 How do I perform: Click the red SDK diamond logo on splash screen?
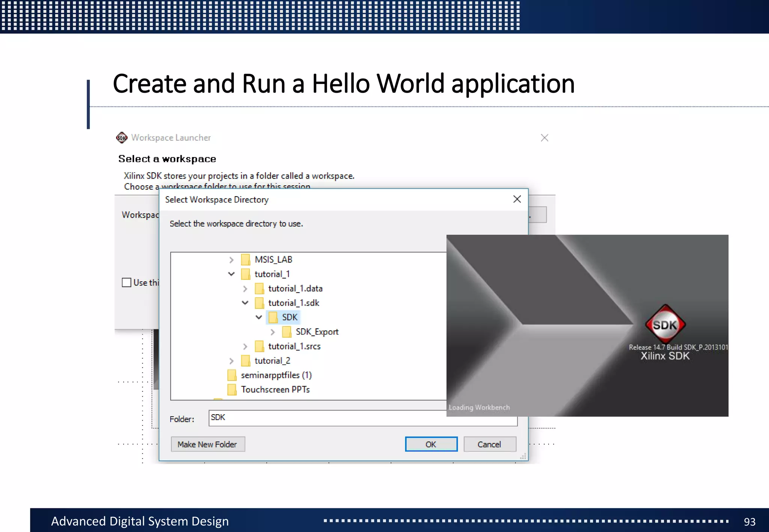click(665, 325)
